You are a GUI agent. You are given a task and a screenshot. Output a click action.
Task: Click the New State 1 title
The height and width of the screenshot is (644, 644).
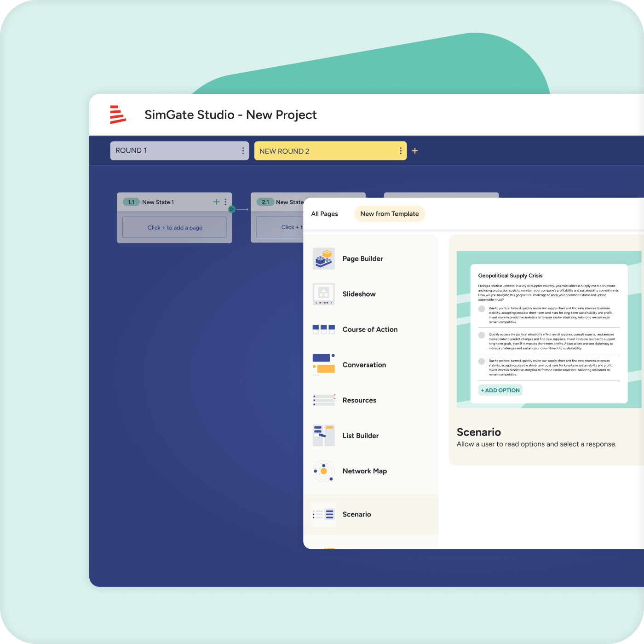[158, 202]
